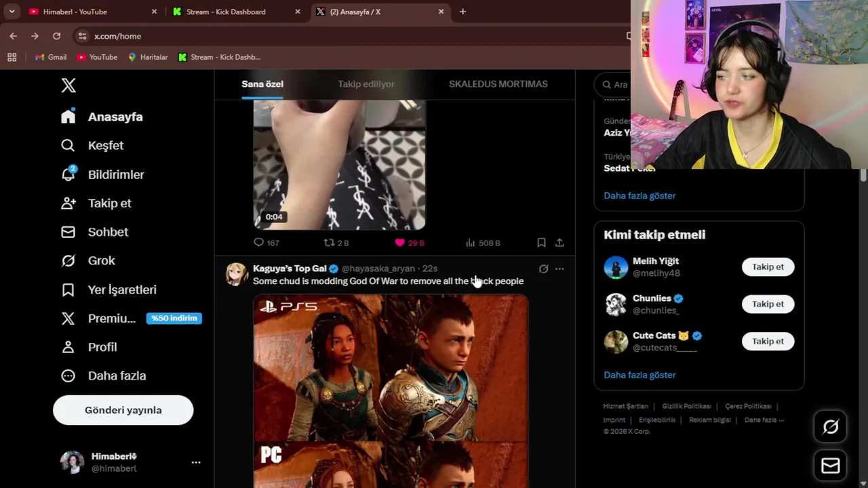Open the X logo home icon

(x=68, y=85)
